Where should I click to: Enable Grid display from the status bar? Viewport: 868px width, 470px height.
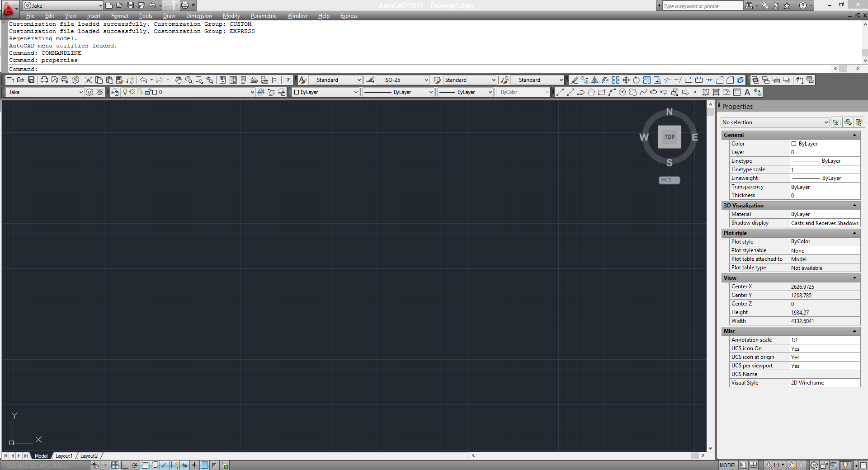(x=114, y=465)
